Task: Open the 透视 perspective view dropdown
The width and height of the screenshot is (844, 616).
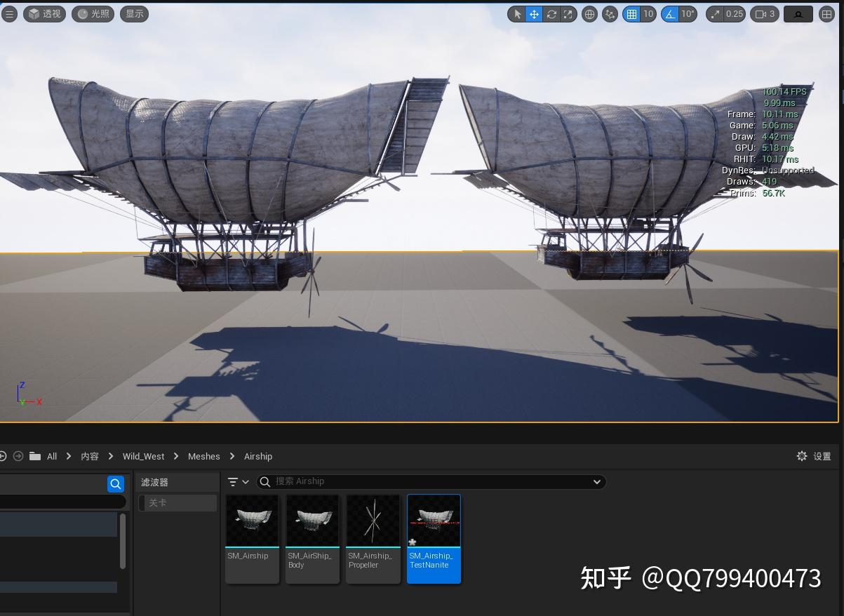Action: coord(44,13)
